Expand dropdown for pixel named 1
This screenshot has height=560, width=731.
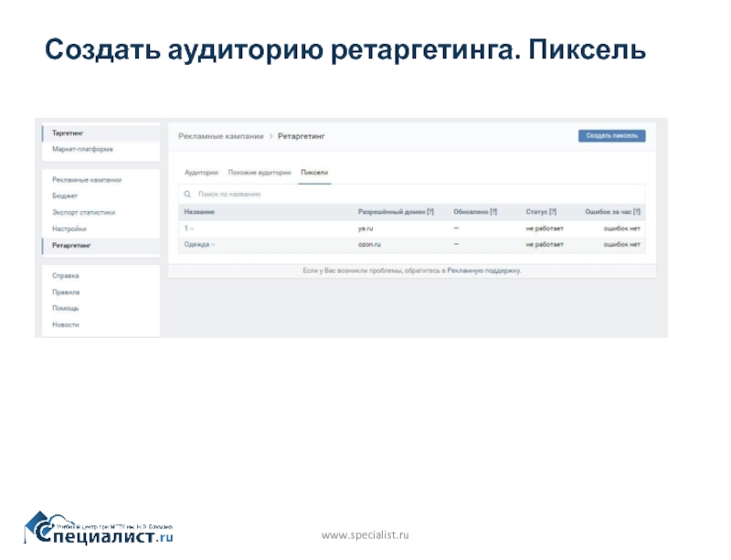191,228
